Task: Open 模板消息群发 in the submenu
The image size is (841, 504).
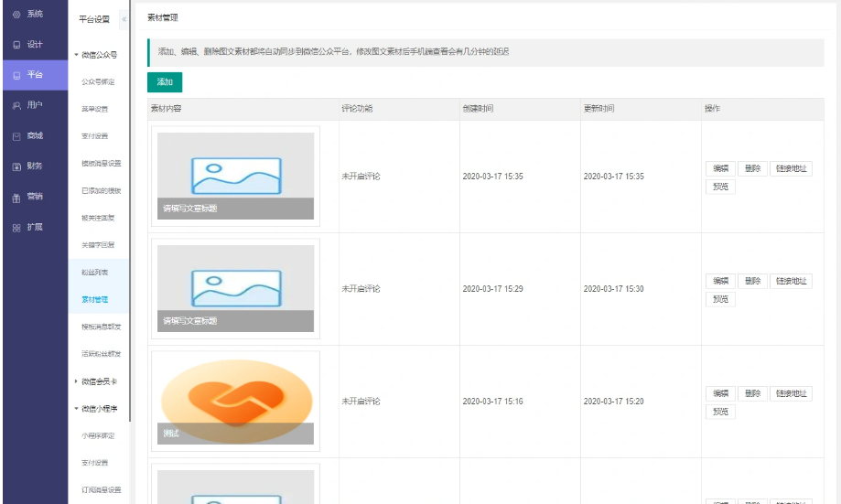Action: coord(102,327)
